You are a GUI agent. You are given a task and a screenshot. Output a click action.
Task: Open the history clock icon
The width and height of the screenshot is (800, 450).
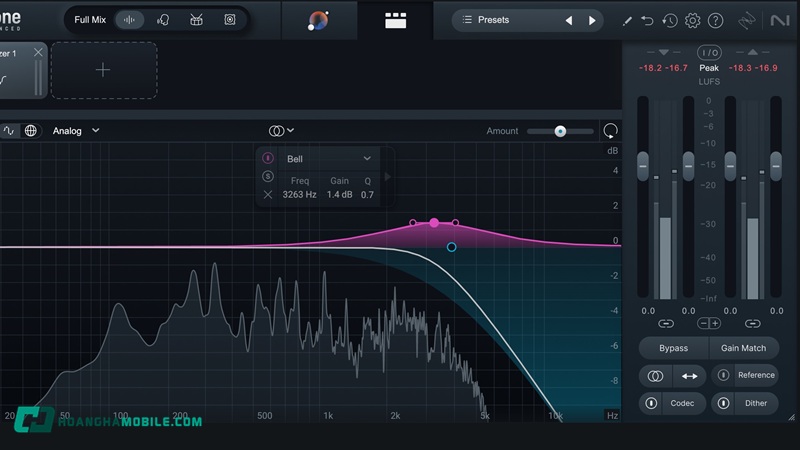(669, 20)
